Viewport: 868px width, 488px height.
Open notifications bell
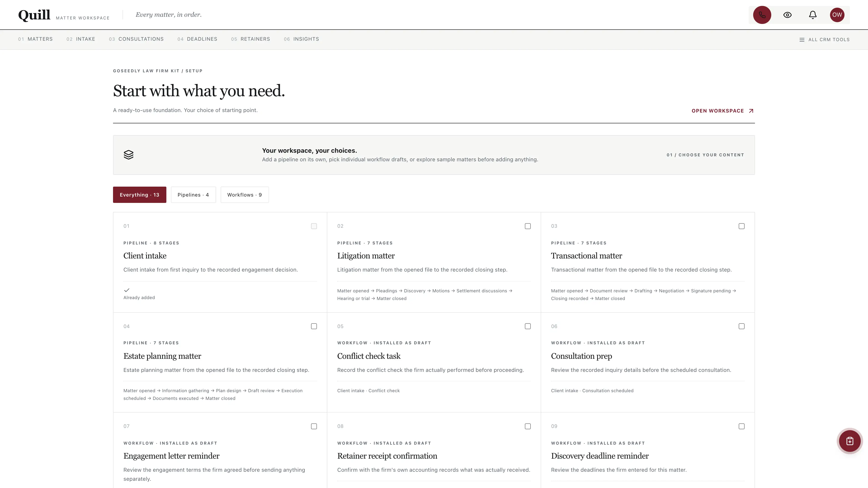(812, 15)
